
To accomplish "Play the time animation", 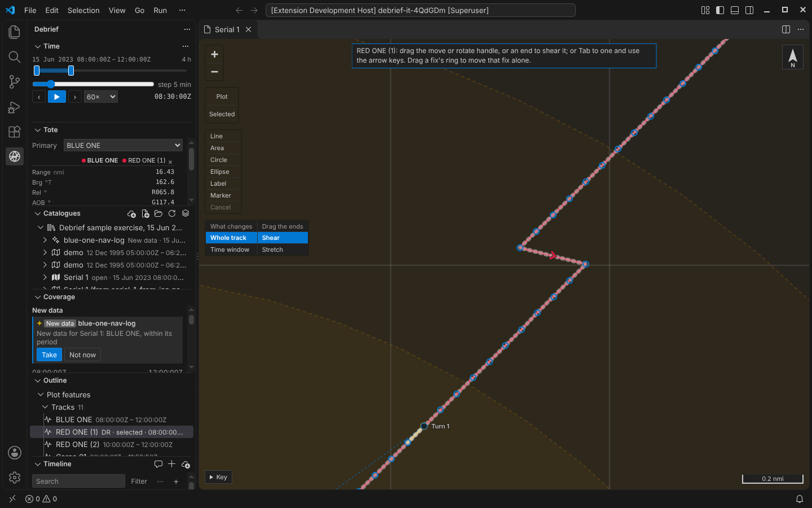I will 56,97.
